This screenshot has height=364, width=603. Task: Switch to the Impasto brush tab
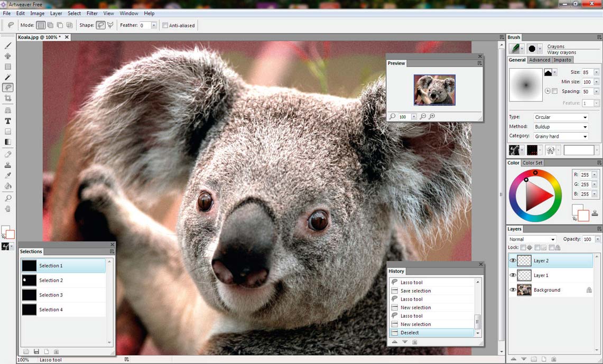pyautogui.click(x=562, y=60)
